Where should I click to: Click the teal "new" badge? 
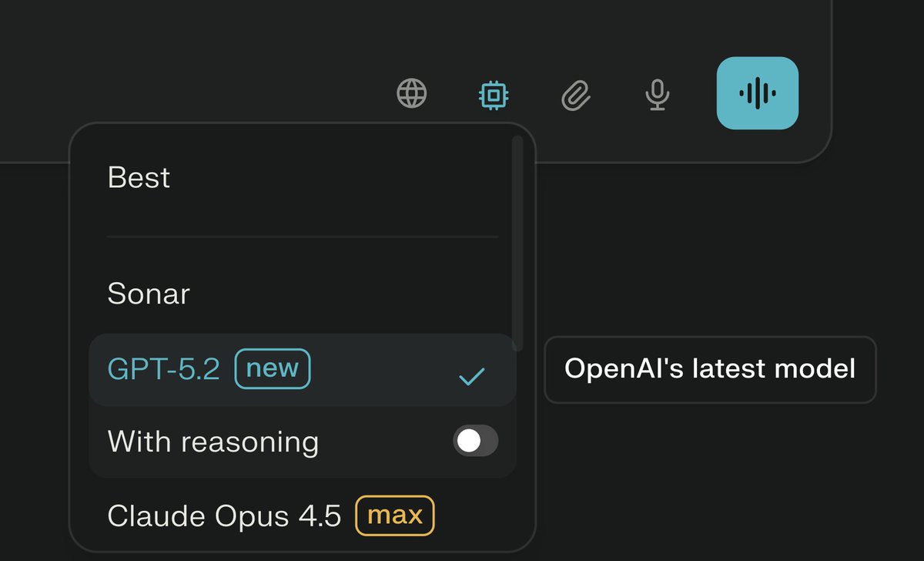coord(273,369)
